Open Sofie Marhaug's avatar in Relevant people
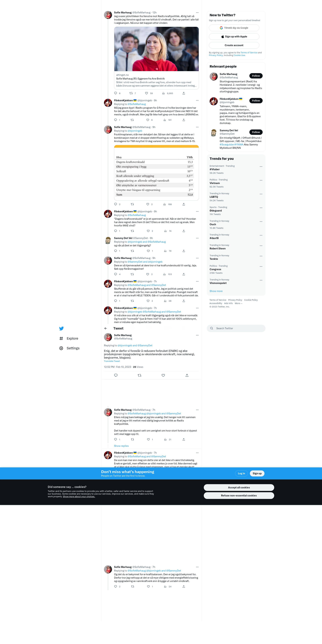Image resolution: width=322 pixels, height=644 pixels. 213,76
